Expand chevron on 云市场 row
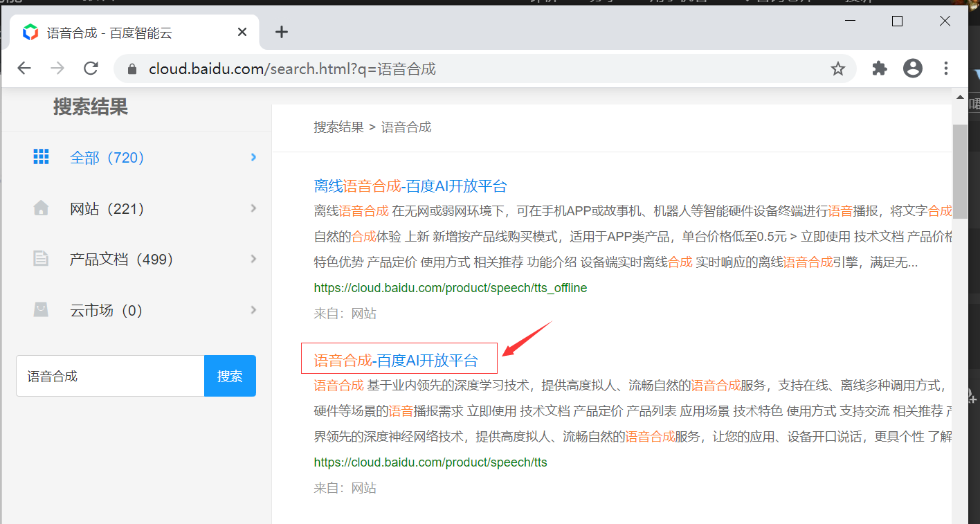This screenshot has width=980, height=524. [253, 309]
